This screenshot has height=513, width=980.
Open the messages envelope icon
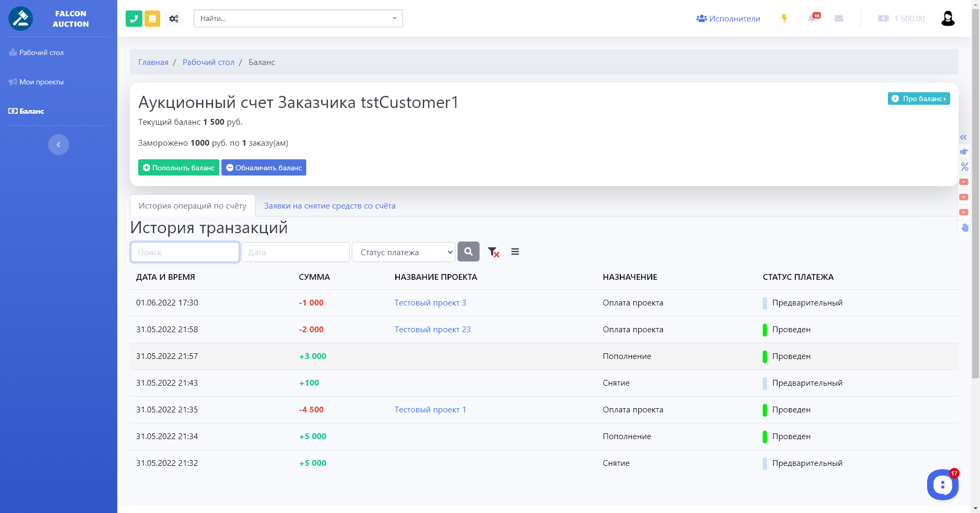tap(839, 18)
